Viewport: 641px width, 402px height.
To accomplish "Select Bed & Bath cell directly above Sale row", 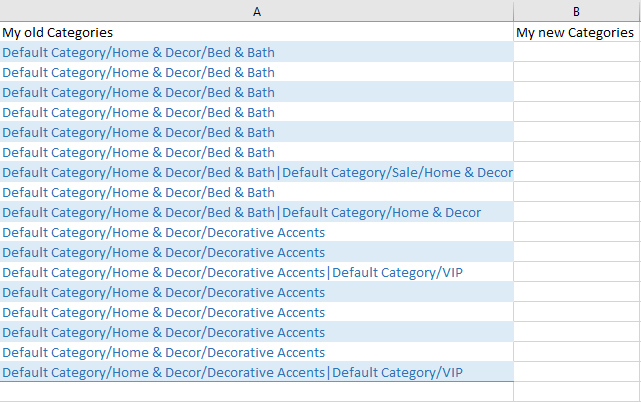I will [256, 152].
